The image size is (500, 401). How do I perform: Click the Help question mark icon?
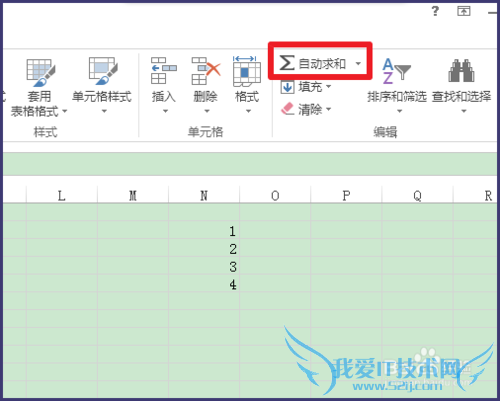click(435, 11)
